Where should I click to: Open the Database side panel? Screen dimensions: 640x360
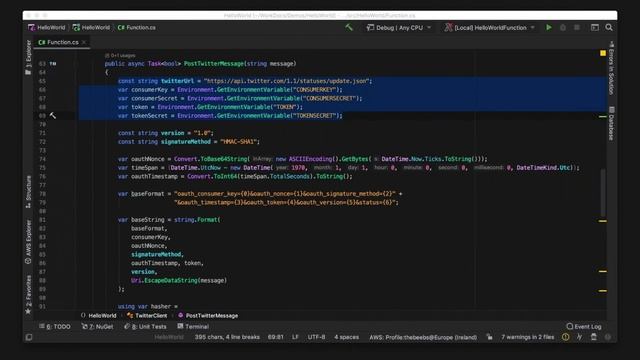click(x=611, y=124)
